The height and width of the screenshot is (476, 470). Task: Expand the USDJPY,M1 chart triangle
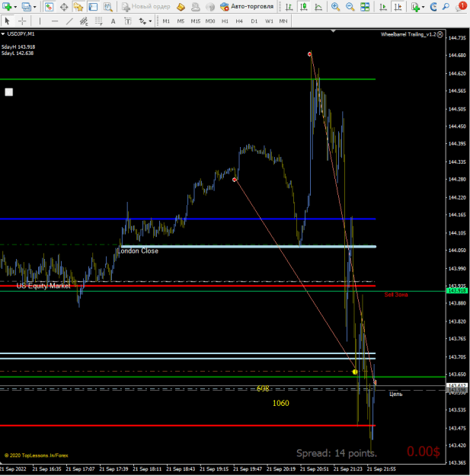click(3, 34)
